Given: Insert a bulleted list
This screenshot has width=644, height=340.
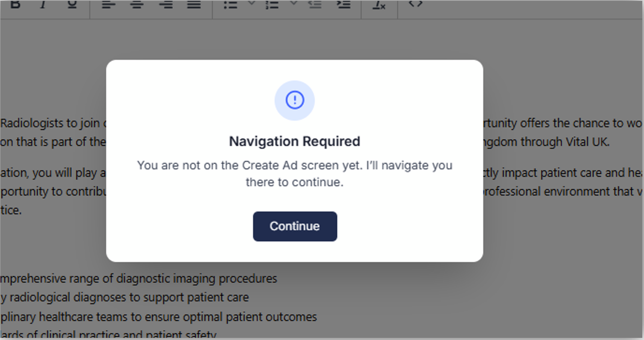Looking at the screenshot, I should pyautogui.click(x=231, y=4).
